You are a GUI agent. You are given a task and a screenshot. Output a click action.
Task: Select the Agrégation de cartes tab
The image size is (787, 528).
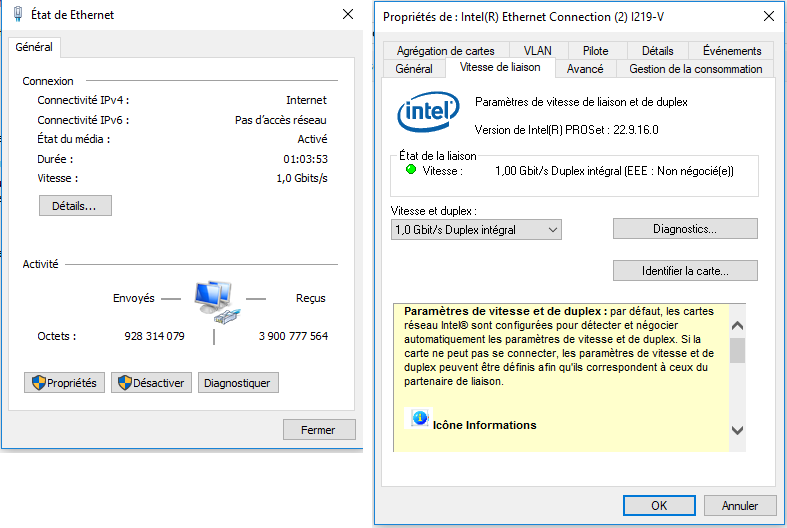click(x=445, y=51)
